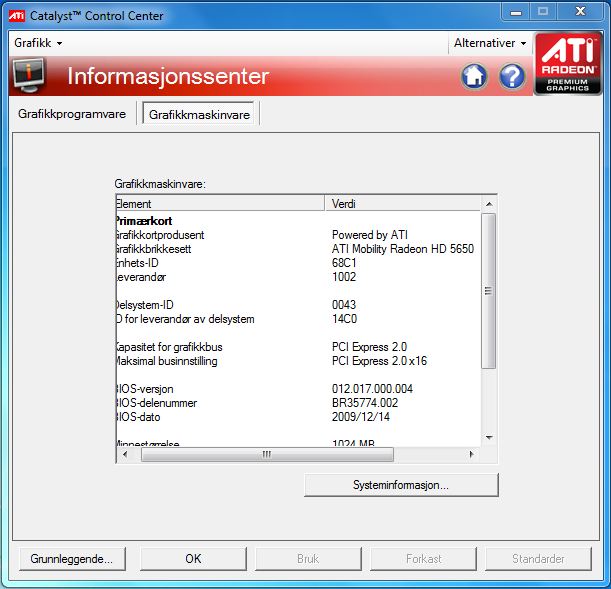Screen dimensions: 611x589
Task: Select the BIOS-versjon value 012.017.000.004
Action: (x=373, y=389)
